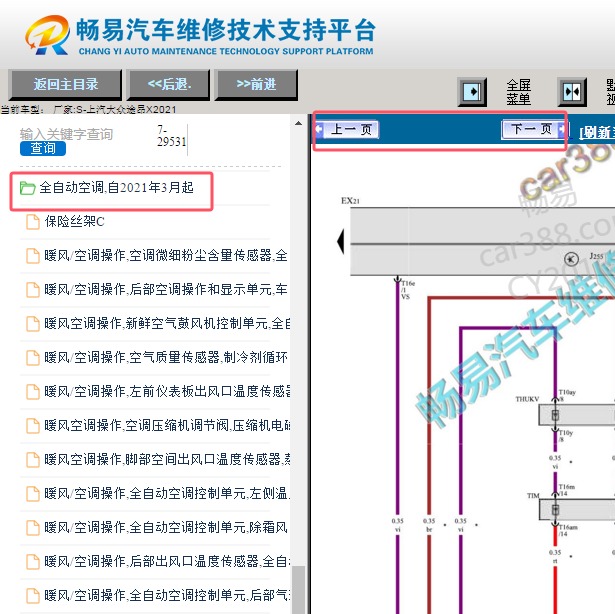Focus the 输入关键字查询 search field

pos(66,134)
